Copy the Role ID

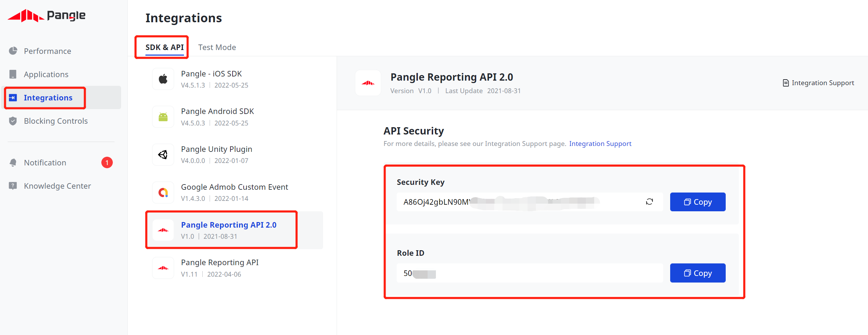click(697, 273)
